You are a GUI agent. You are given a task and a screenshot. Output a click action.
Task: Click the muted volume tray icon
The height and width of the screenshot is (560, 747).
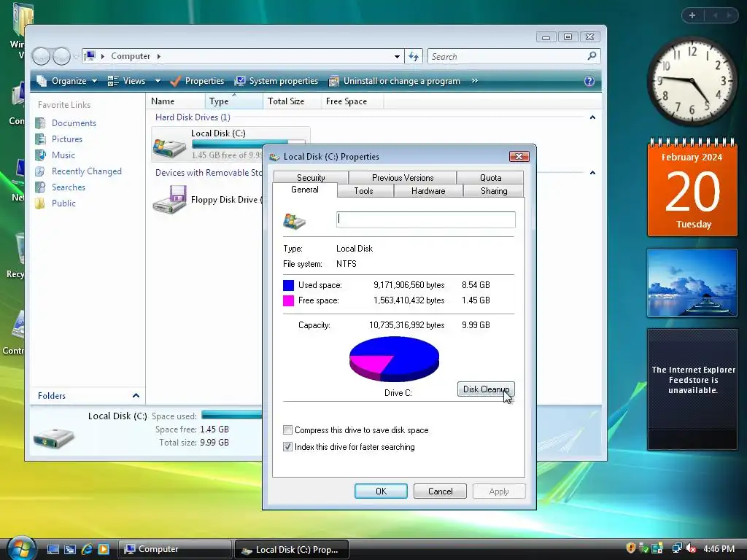[x=690, y=548]
